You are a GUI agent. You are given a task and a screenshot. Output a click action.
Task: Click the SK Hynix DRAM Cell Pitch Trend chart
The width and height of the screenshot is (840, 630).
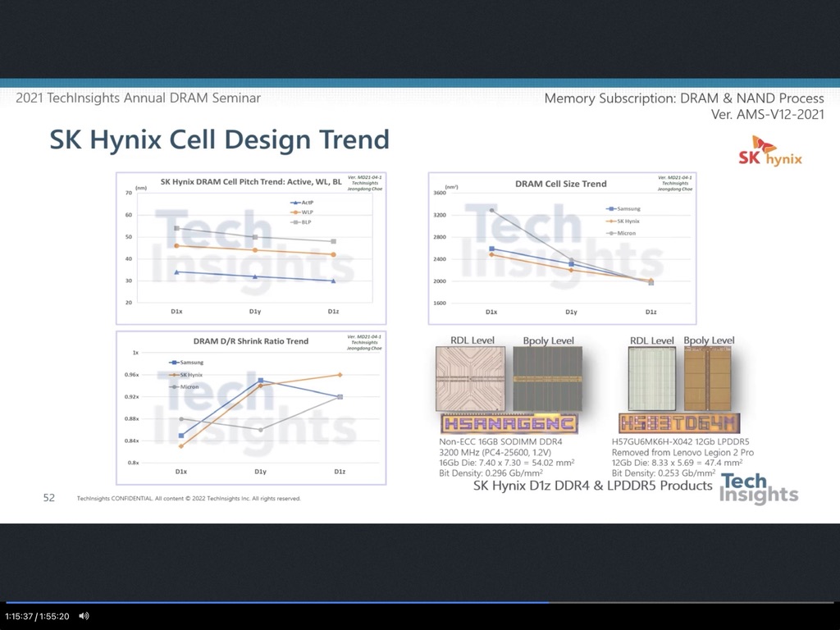point(250,248)
